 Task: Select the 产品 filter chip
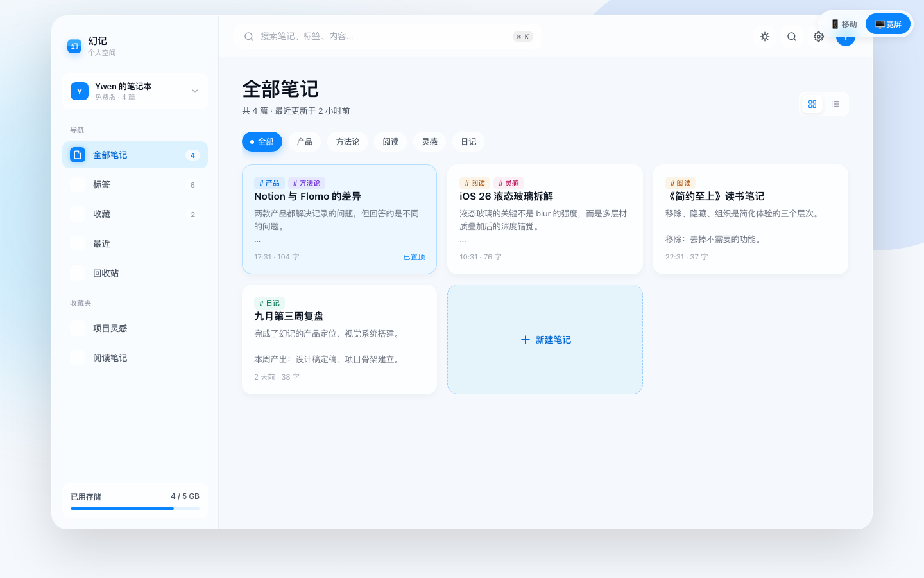305,142
